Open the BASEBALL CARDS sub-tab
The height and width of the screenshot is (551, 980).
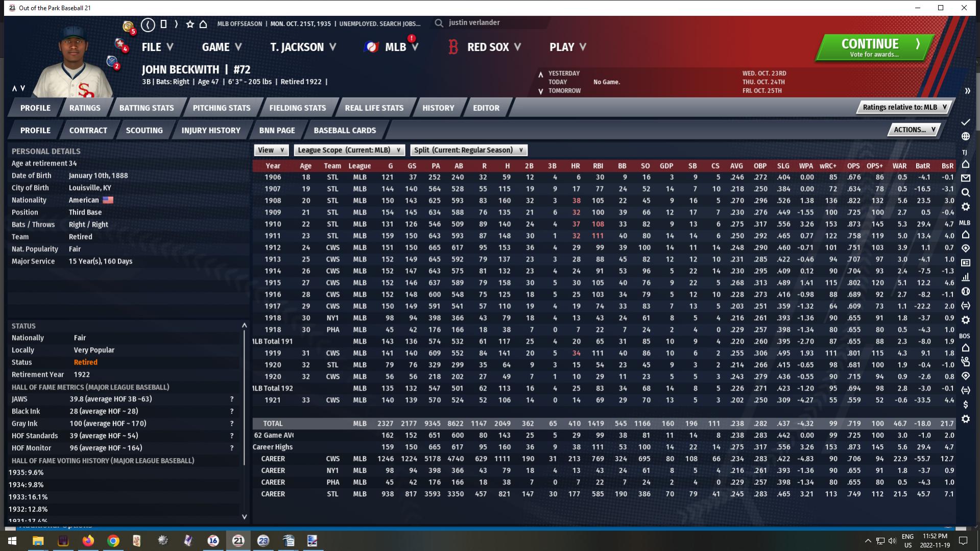point(345,130)
